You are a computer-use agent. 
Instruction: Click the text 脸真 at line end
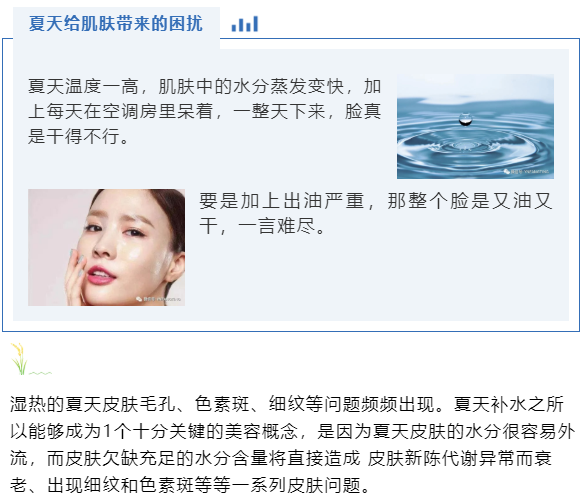363,111
